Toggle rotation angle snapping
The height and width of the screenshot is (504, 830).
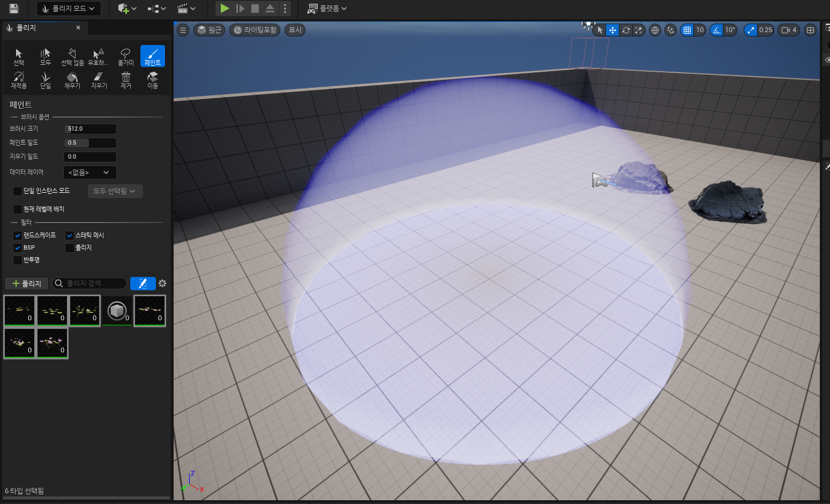point(716,30)
